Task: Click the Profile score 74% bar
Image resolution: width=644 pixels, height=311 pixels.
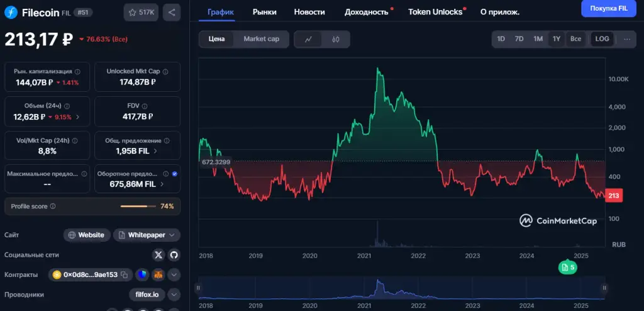Action: point(138,206)
